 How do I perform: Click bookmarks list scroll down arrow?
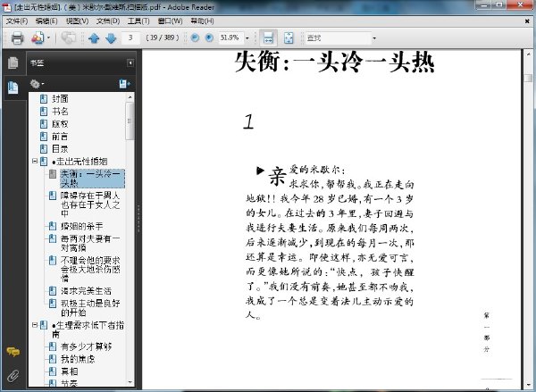point(130,382)
